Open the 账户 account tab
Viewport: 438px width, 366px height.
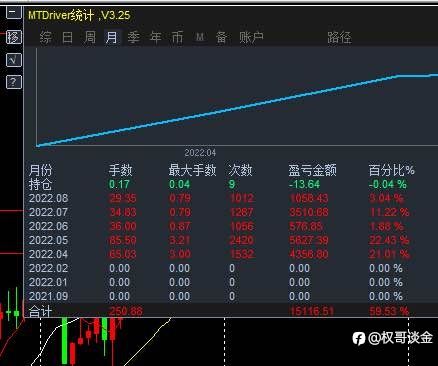coord(251,37)
